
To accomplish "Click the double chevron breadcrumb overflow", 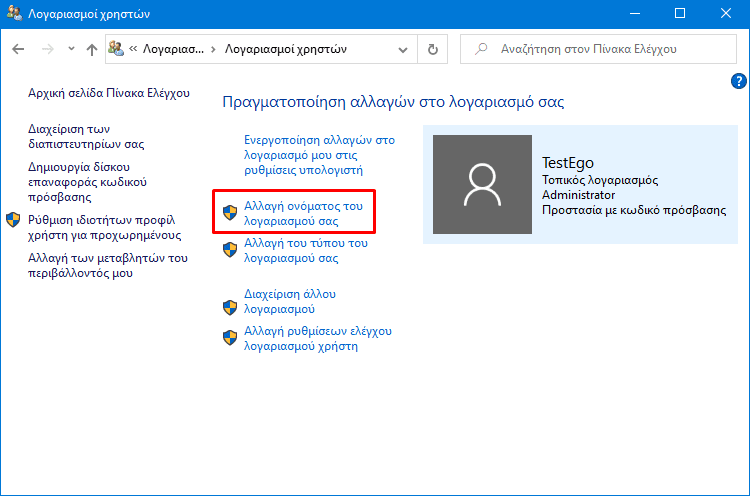I will (x=133, y=48).
